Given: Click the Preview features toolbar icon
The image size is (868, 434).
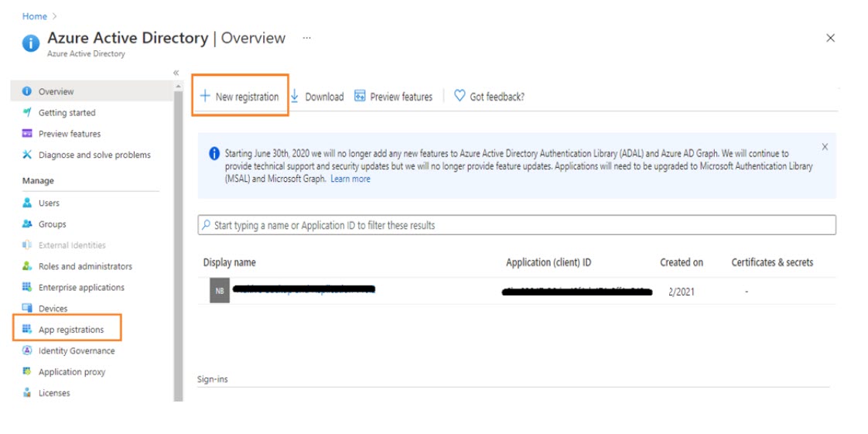Looking at the screenshot, I should tap(360, 96).
